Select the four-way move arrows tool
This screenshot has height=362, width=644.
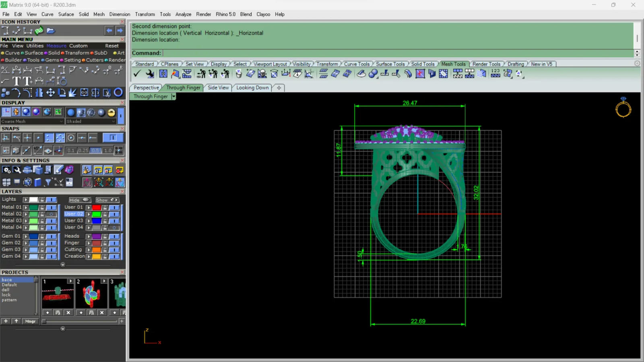(50, 93)
